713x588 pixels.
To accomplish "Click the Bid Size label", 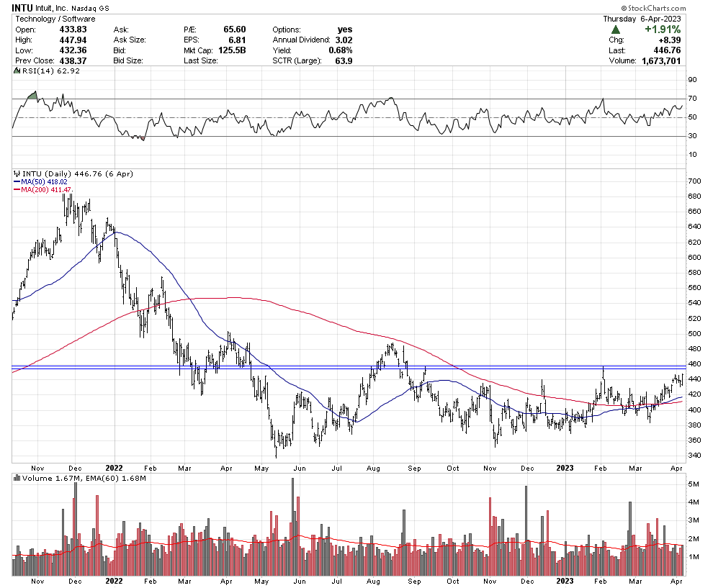I will (x=127, y=60).
